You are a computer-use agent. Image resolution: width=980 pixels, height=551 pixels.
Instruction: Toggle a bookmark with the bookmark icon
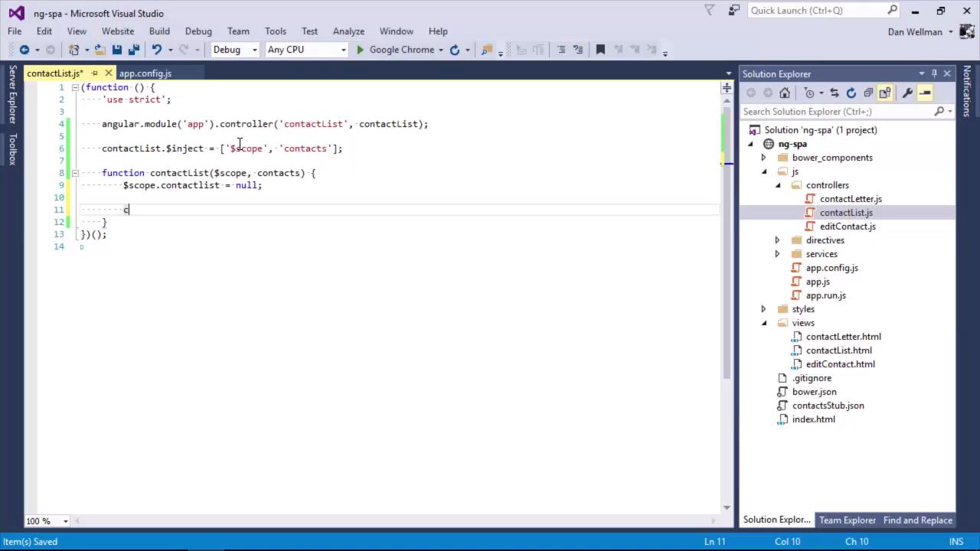coord(600,50)
